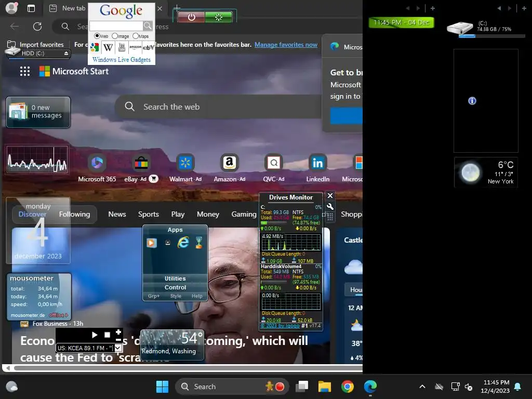The width and height of the screenshot is (532, 399).
Task: Open the Windows Start button
Action: click(162, 387)
